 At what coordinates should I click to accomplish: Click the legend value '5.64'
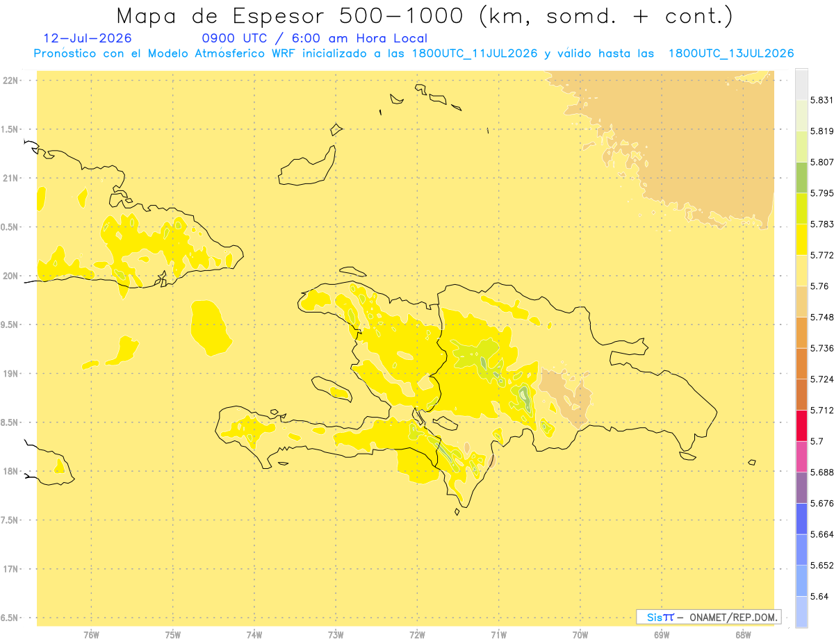[x=819, y=597]
